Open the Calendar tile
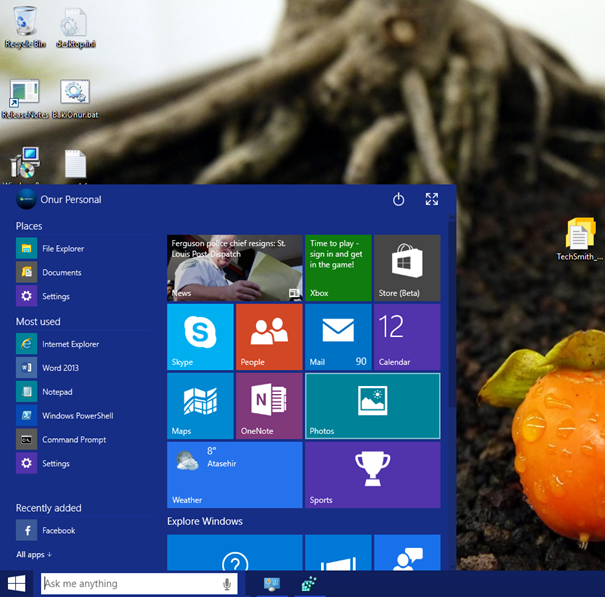This screenshot has width=605, height=597. [407, 337]
